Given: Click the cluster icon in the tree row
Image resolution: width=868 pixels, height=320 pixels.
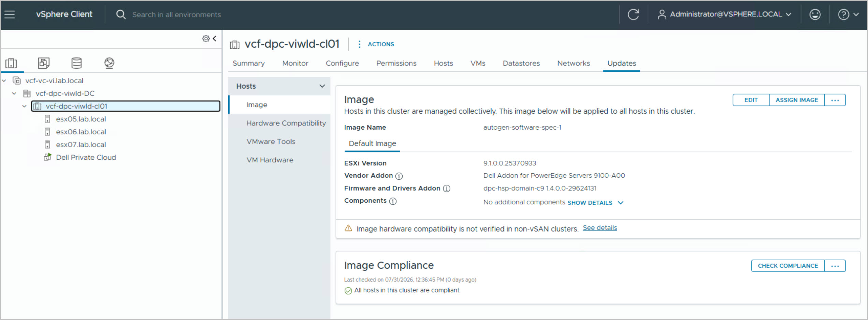Looking at the screenshot, I should [37, 106].
